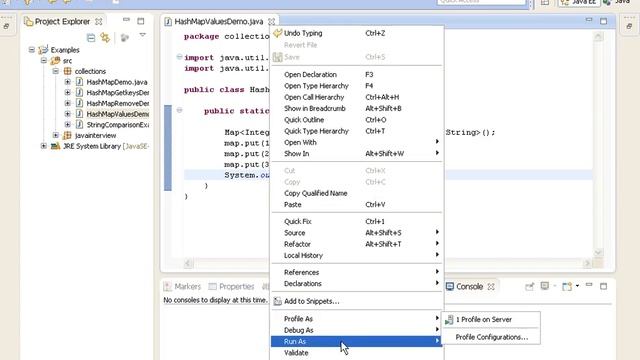Open the Run As submenu
The width and height of the screenshot is (640, 360).
[357, 341]
